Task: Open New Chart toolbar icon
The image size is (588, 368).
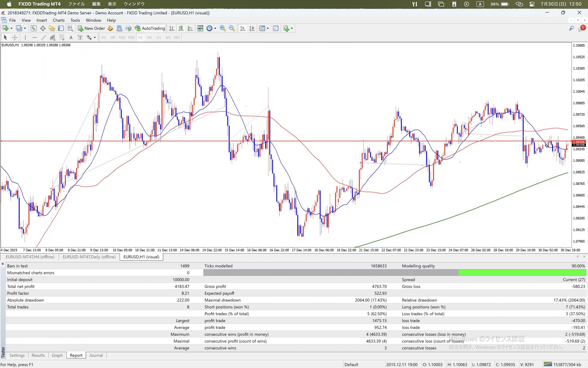Action: click(x=5, y=28)
